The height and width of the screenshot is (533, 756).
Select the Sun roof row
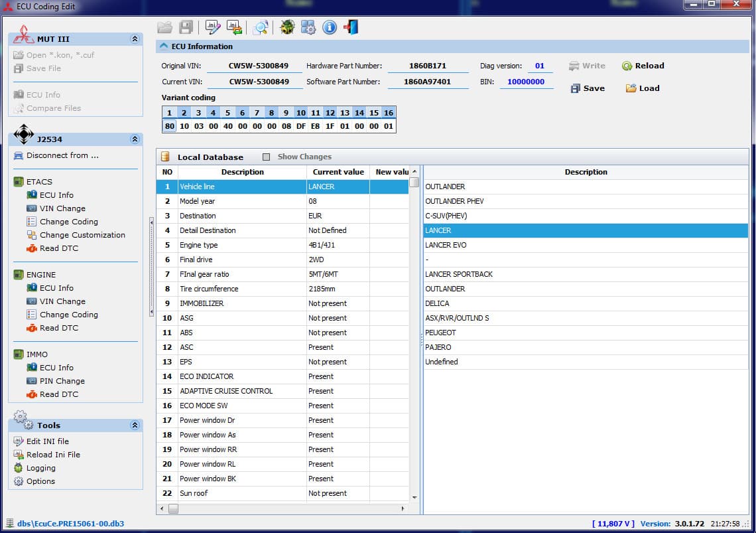point(283,493)
